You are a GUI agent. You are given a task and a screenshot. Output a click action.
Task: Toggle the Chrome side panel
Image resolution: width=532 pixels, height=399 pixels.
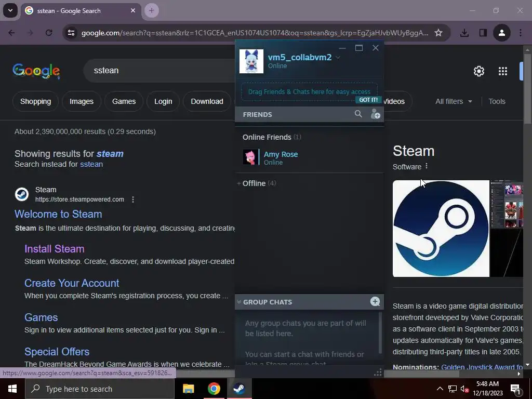pyautogui.click(x=483, y=33)
